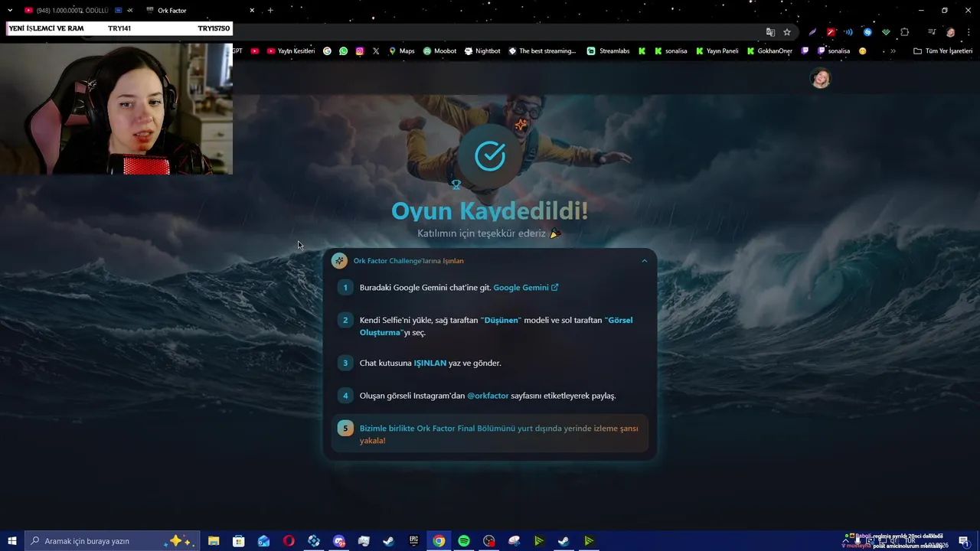Screen dimensions: 980x551
Task: Open Spotify from taskbar
Action: [x=464, y=541]
